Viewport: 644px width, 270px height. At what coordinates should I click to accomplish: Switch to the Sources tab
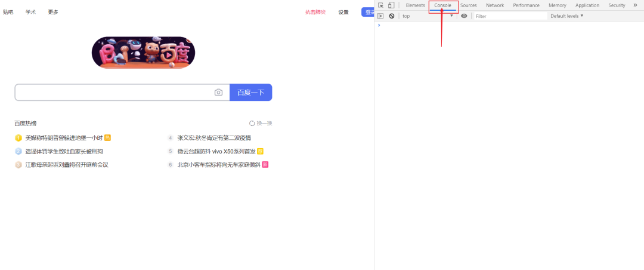[x=468, y=5]
